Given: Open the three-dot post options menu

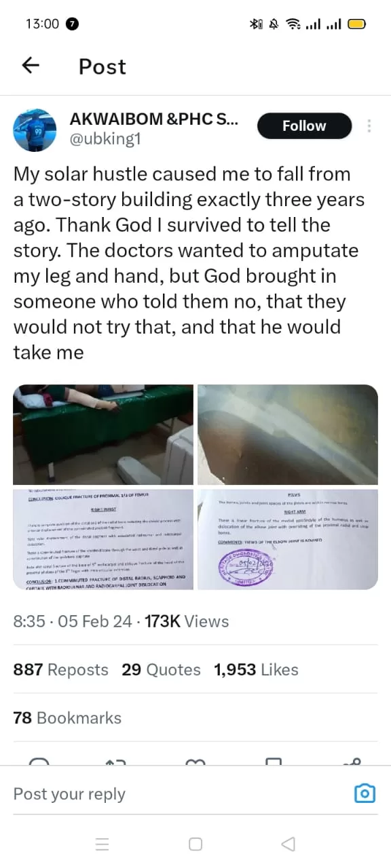Looking at the screenshot, I should (369, 126).
